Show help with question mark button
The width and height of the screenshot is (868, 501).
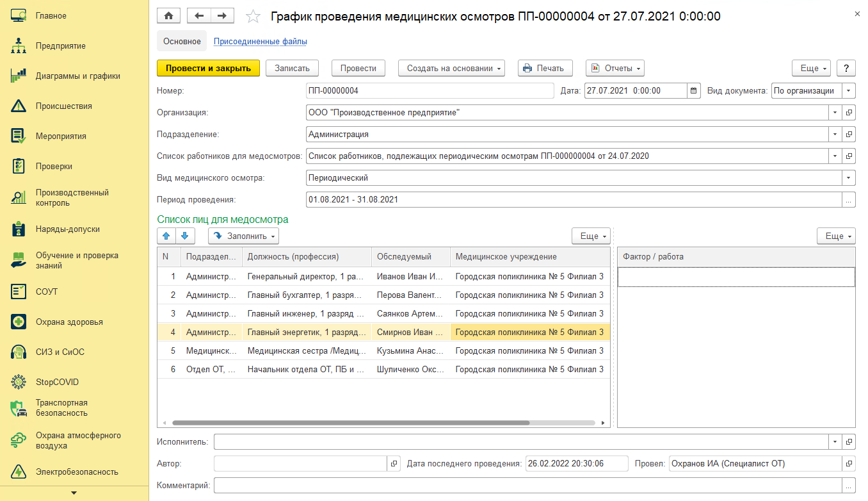pos(846,68)
